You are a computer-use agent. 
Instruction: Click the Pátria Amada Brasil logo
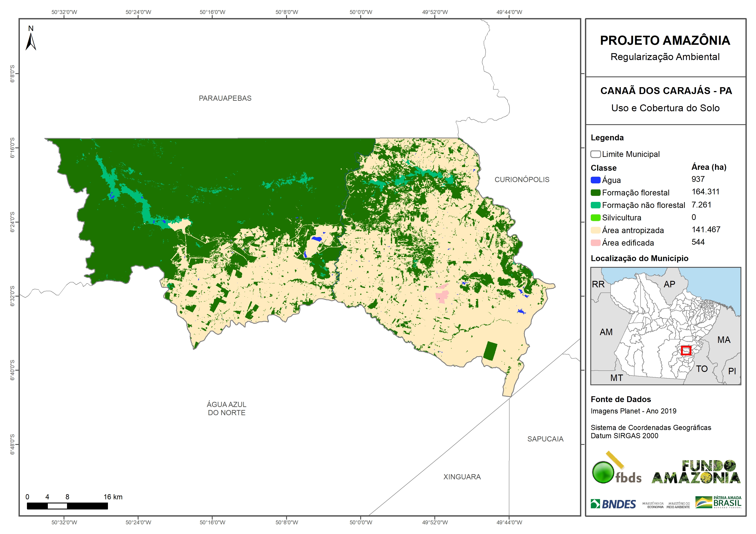click(x=718, y=502)
